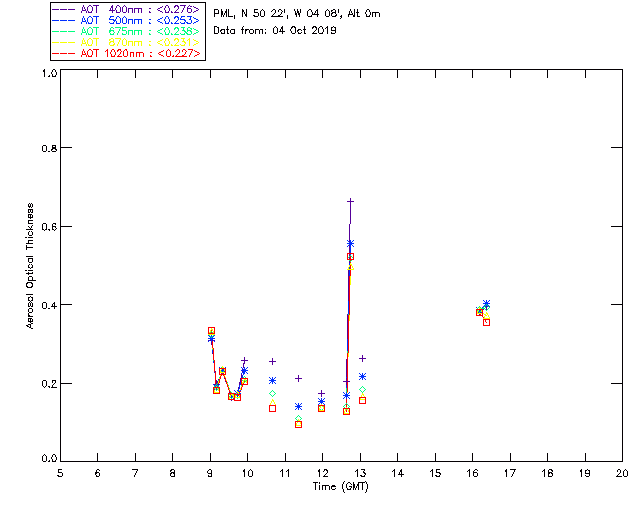The height and width of the screenshot is (512, 640).
Task: Click the x-axis tick label 17
Action: tap(510, 473)
